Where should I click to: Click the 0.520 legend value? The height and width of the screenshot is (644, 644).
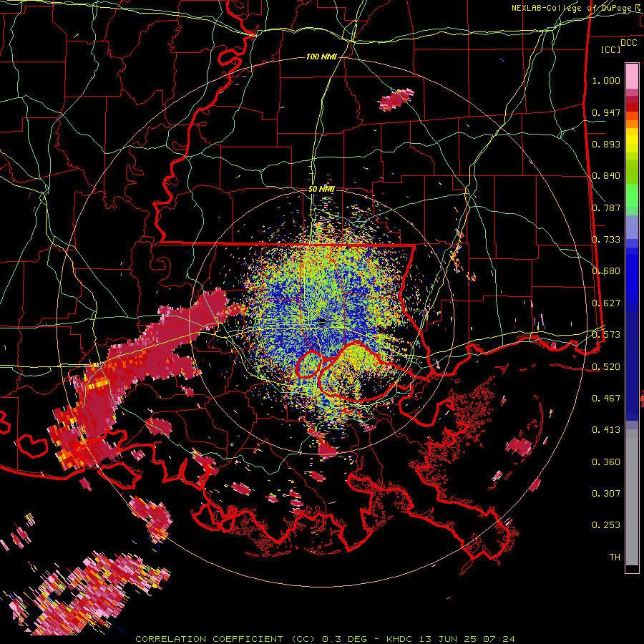[x=606, y=367]
